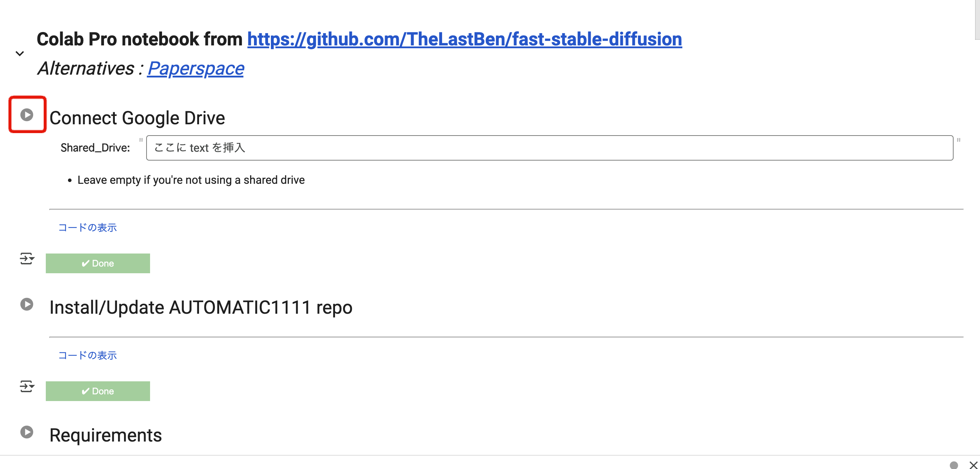Select the Colab Pro notebook heading text
The width and height of the screenshot is (980, 469).
coord(139,39)
